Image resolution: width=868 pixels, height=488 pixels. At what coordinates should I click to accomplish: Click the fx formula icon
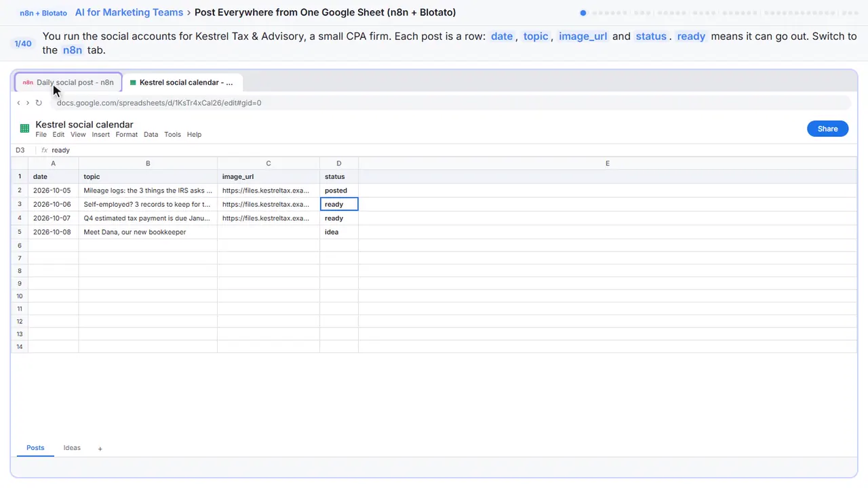(45, 150)
